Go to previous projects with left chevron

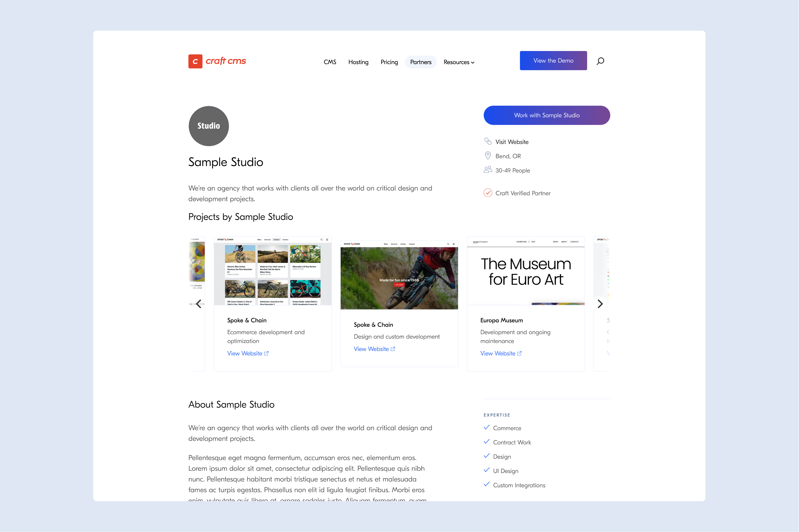pyautogui.click(x=199, y=304)
